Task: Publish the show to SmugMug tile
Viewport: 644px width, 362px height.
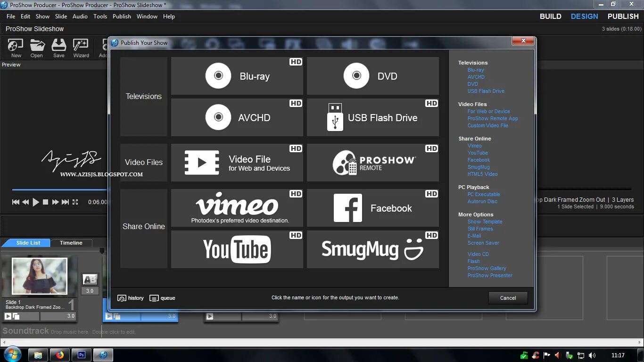Action: (372, 249)
